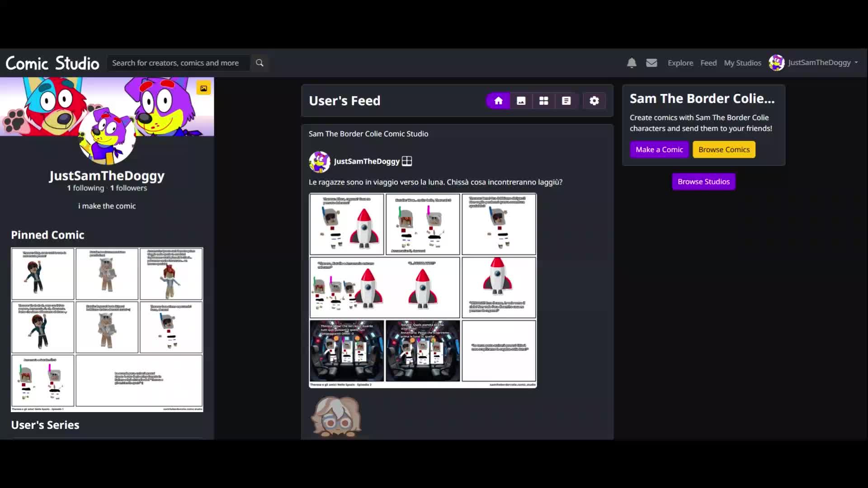
Task: Switch feed to images filter
Action: tap(521, 101)
